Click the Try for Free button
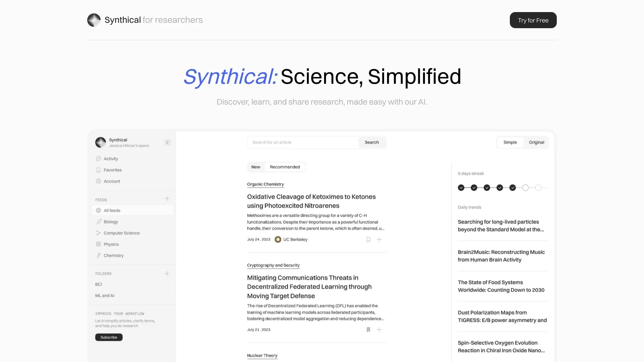 pyautogui.click(x=533, y=20)
